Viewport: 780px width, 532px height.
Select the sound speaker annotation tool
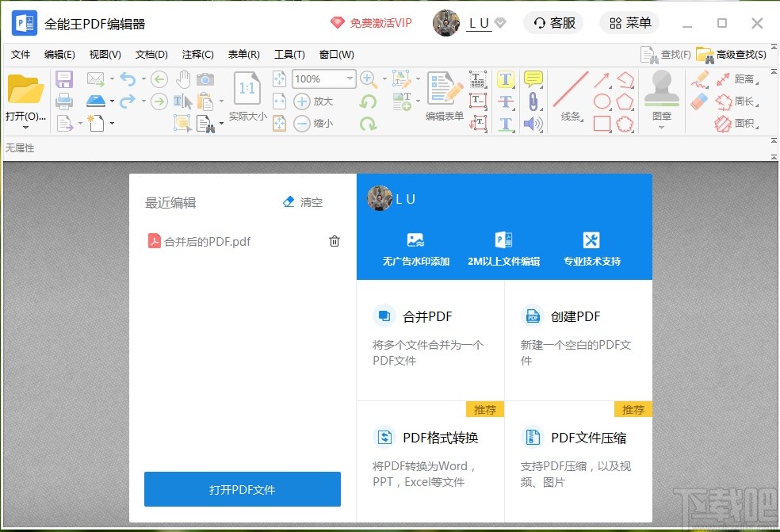(533, 124)
